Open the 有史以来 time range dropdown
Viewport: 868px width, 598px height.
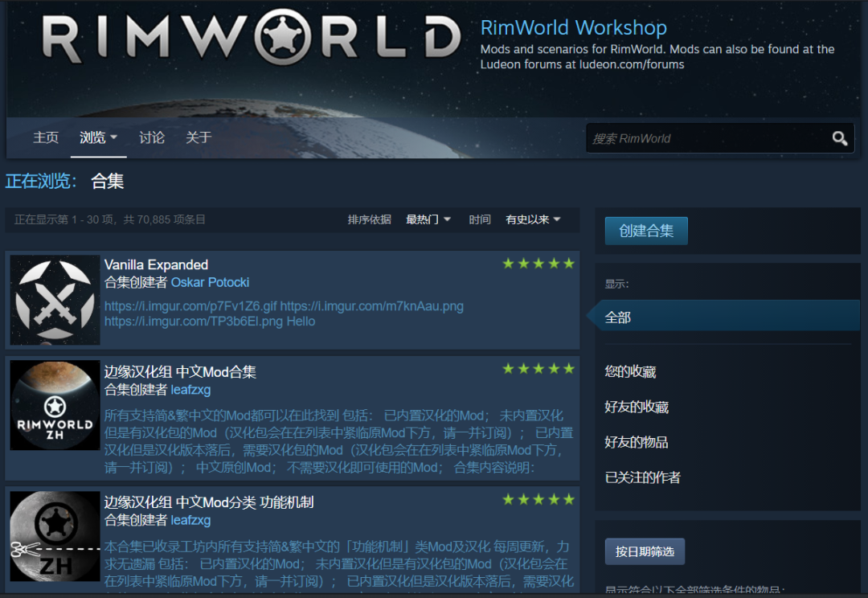[533, 219]
